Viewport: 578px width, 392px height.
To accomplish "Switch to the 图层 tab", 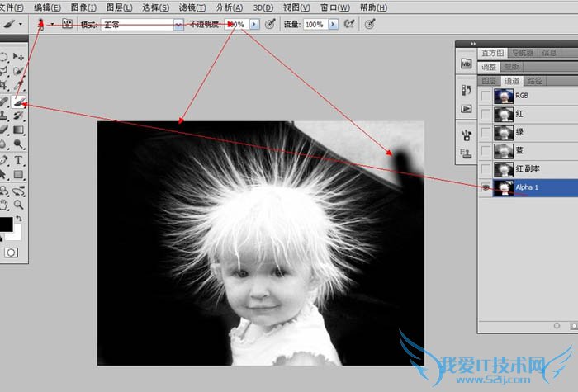I will (490, 81).
